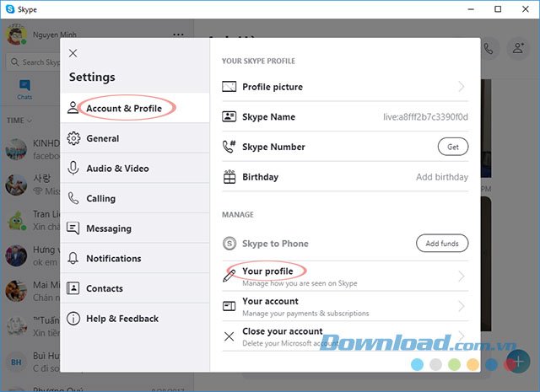Screen dimensions: 540x392
Task: Expand Your profile row chevron
Action: click(462, 276)
